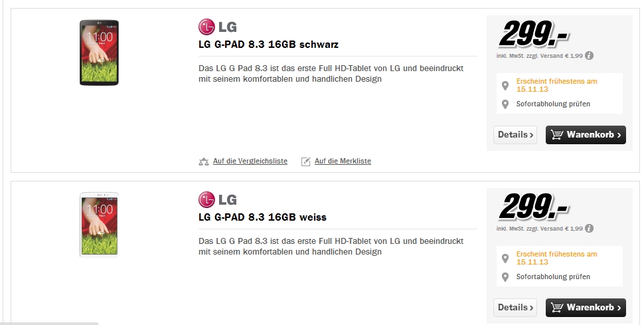Click location pin beside release date, black G-PAD
Viewport: 644px width, 325px height.
coord(505,86)
